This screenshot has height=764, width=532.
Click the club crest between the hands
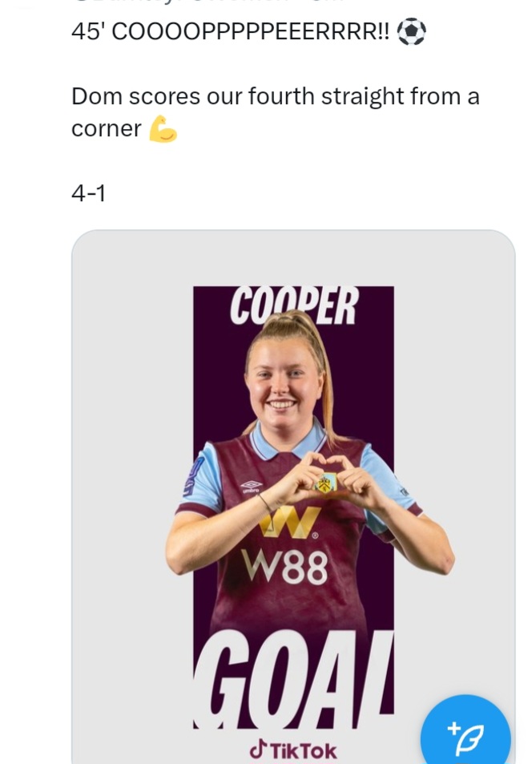(x=326, y=483)
